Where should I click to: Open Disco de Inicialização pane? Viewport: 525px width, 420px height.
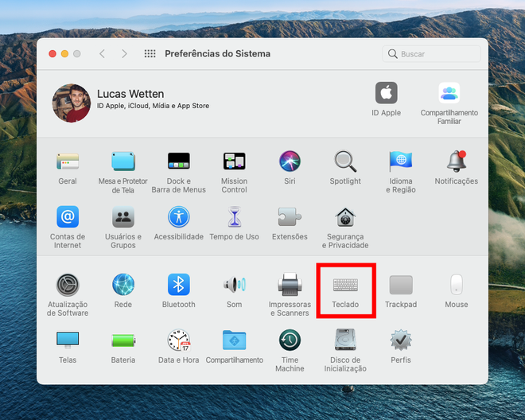tap(345, 340)
